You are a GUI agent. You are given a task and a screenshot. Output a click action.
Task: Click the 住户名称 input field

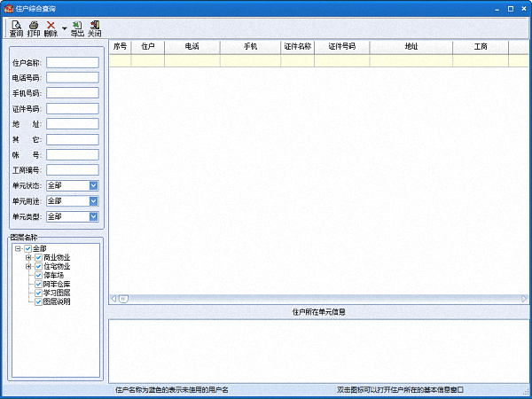coord(72,63)
